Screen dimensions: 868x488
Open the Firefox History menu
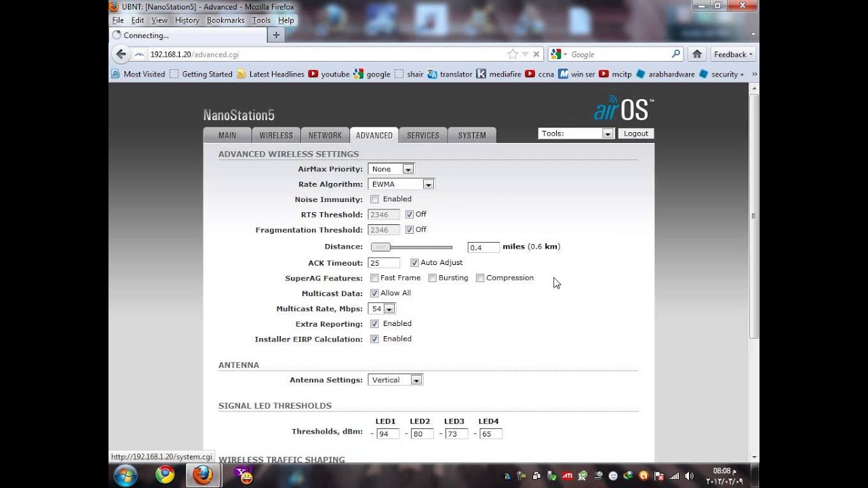[x=187, y=20]
